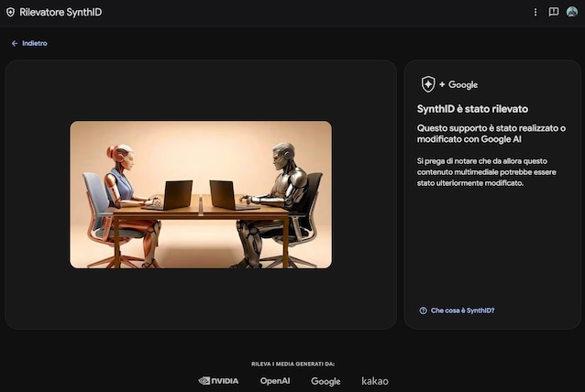Click the Google logo in footer

[x=326, y=381]
